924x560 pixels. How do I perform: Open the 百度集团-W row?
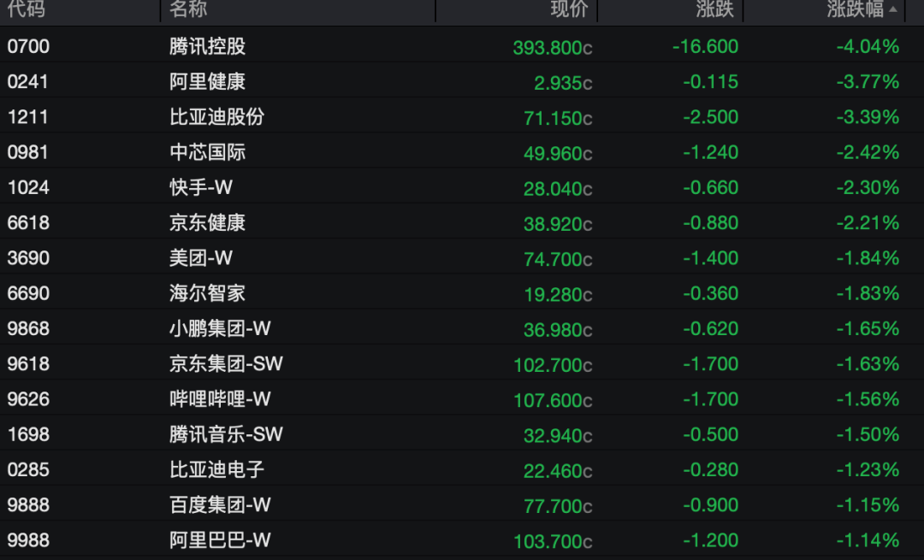click(462, 504)
